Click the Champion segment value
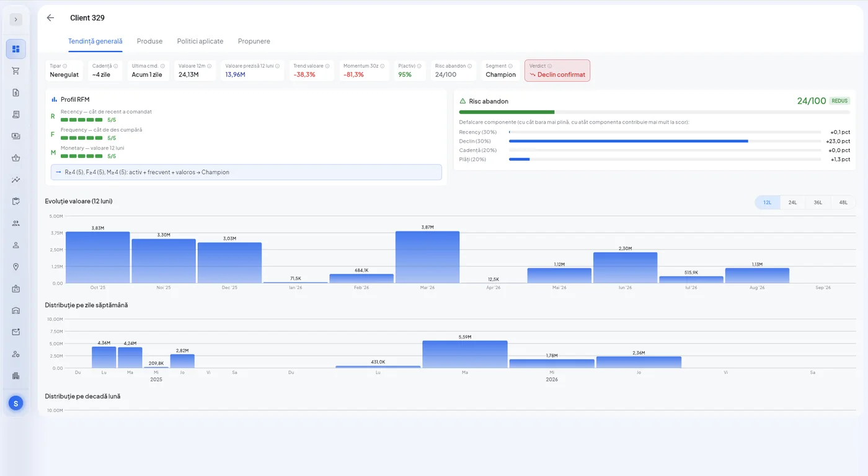This screenshot has width=868, height=476. coord(501,74)
